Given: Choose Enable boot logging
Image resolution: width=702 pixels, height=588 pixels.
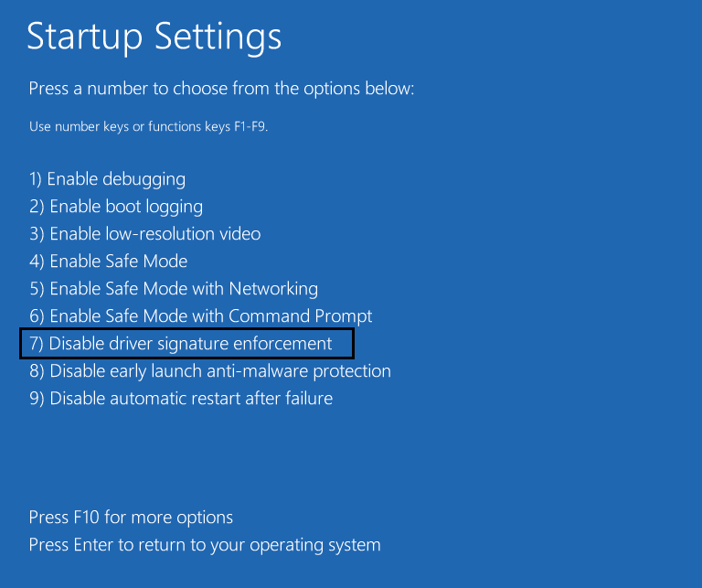Looking at the screenshot, I should coord(116,207).
